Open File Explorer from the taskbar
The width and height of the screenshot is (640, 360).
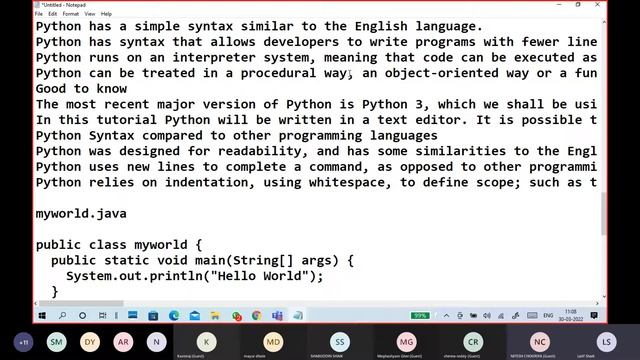(215, 316)
